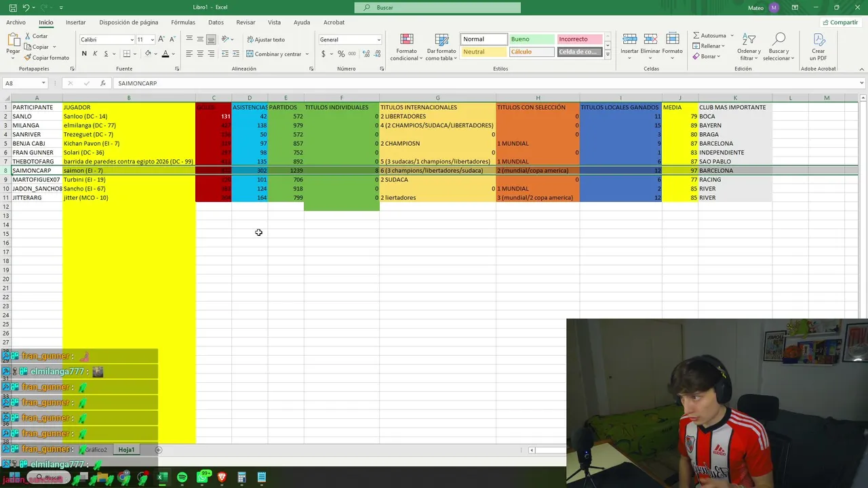Click the fill color bucket icon
The height and width of the screenshot is (488, 868).
point(148,54)
